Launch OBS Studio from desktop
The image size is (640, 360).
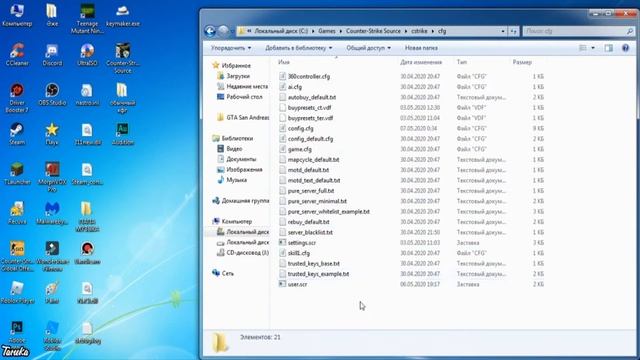pos(52,94)
